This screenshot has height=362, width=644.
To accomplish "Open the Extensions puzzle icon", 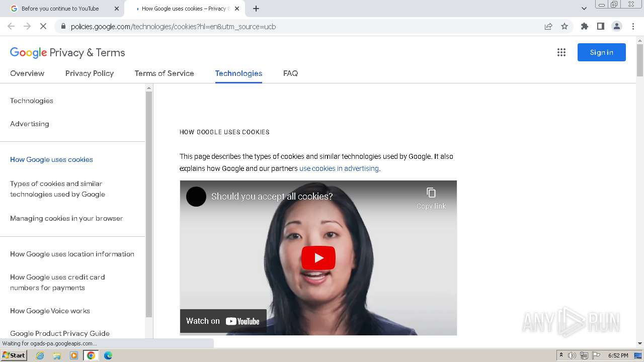I will (x=584, y=27).
